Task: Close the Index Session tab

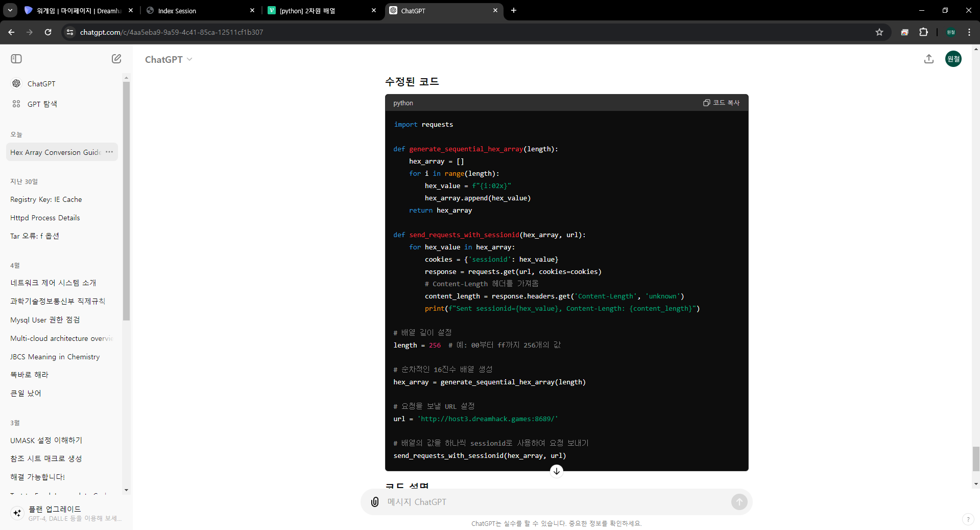Action: pos(252,10)
